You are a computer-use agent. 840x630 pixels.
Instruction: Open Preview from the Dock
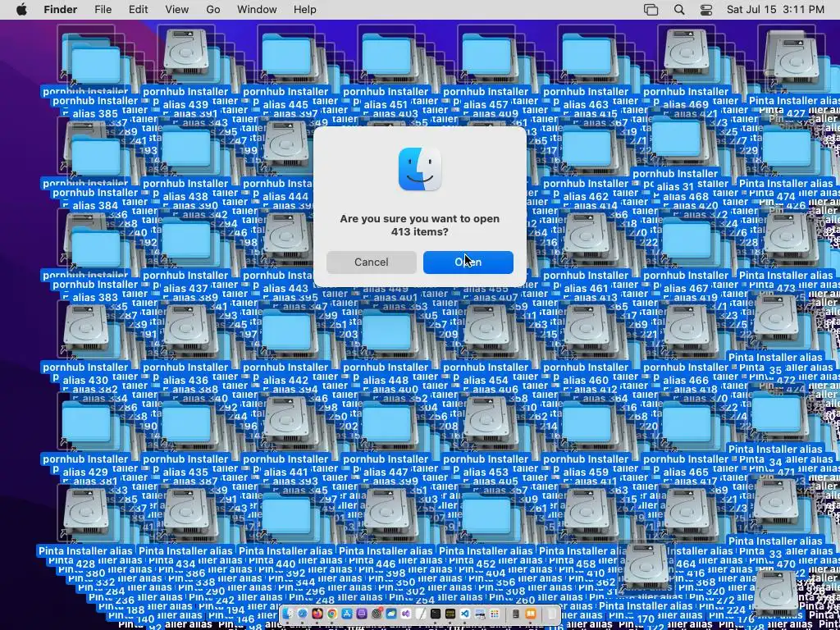pyautogui.click(x=480, y=614)
